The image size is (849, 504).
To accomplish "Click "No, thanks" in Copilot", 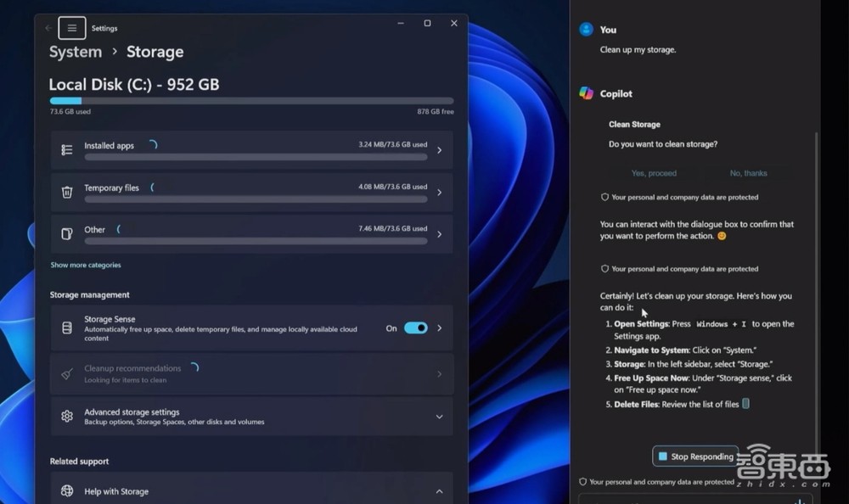I will 748,173.
